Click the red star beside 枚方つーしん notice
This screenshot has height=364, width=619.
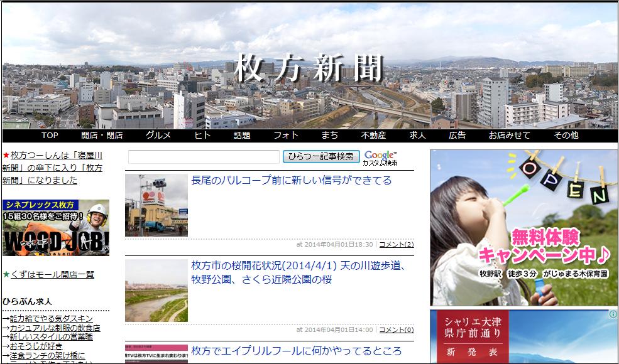(x=6, y=156)
